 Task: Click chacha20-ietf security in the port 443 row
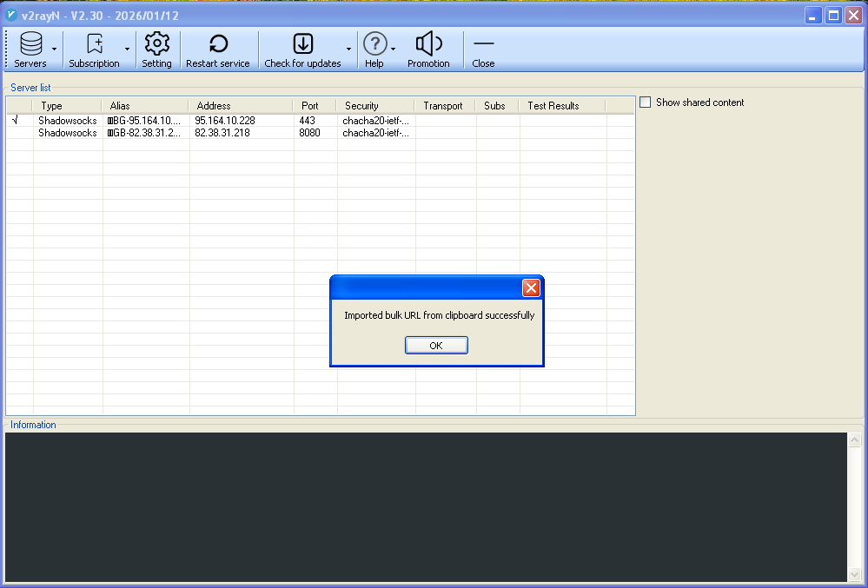376,121
